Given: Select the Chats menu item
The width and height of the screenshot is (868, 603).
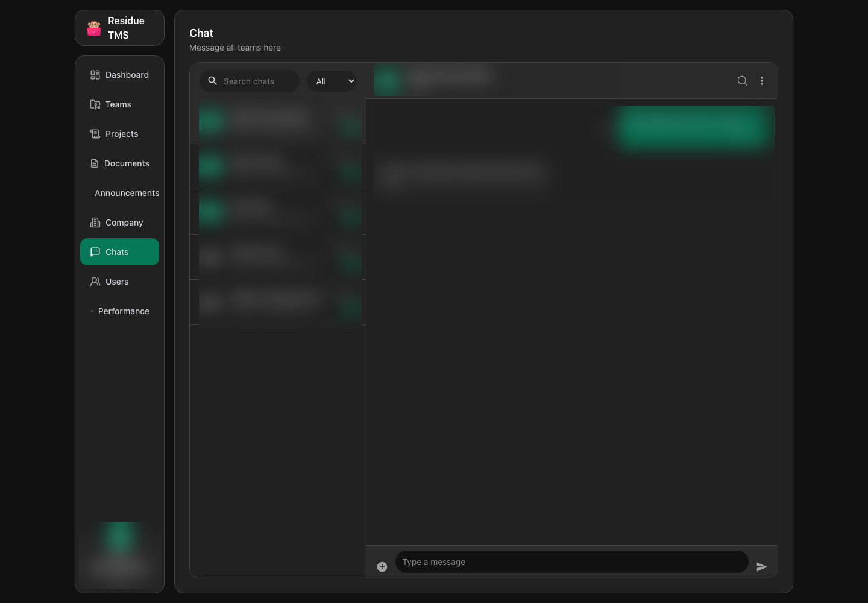Looking at the screenshot, I should [x=119, y=252].
